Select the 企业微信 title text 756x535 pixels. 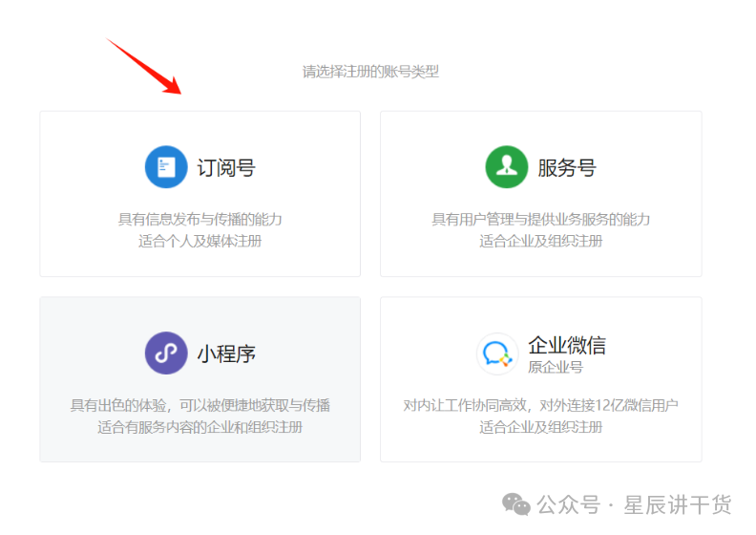(x=567, y=345)
